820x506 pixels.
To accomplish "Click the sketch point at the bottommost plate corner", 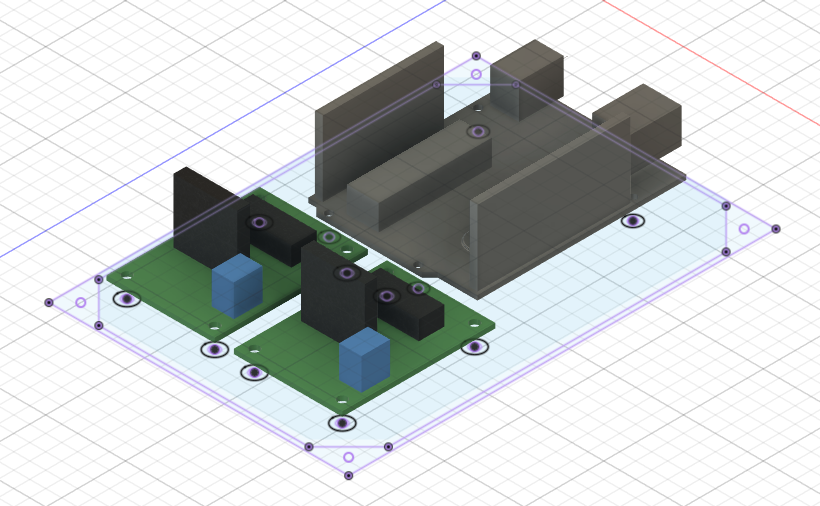I will [x=348, y=475].
